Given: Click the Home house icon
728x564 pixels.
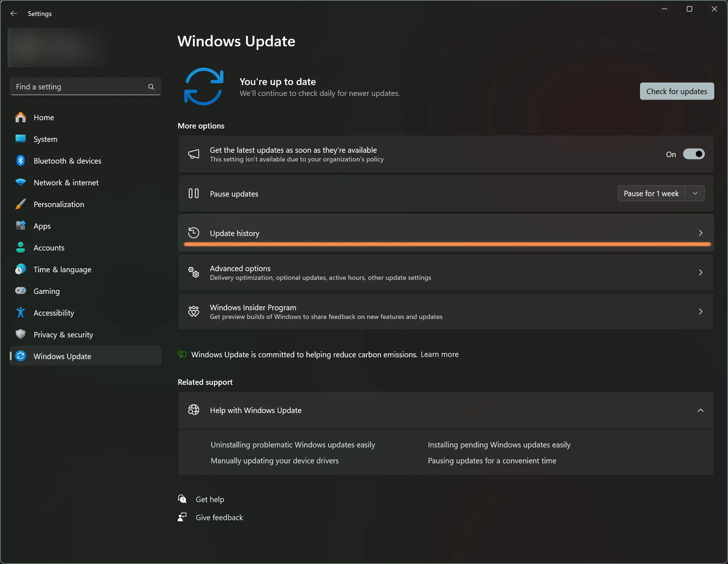Looking at the screenshot, I should tap(21, 117).
